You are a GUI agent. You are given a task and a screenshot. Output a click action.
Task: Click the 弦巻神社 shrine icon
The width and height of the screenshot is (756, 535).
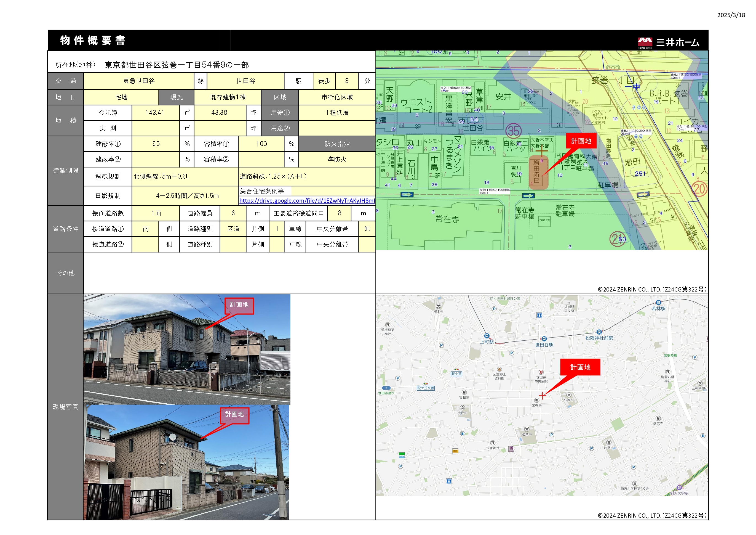tap(493, 443)
